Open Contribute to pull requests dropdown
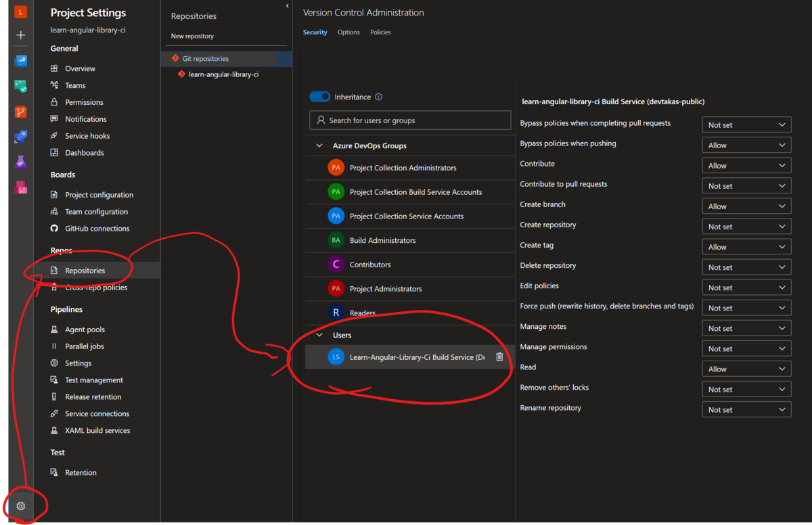Viewport: 812px width, 525px height. point(746,185)
